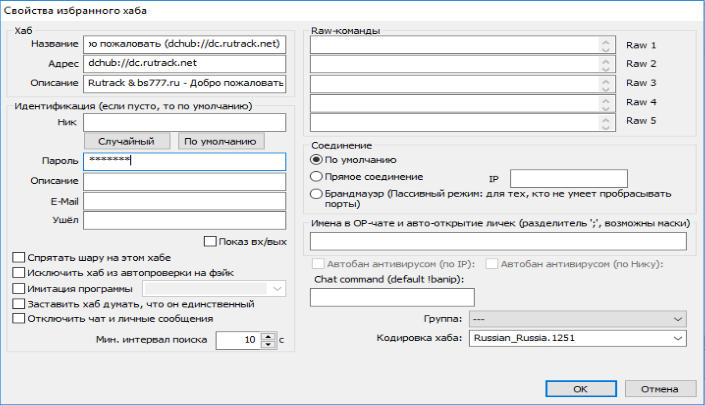Choose По умолчанию connection option

coord(317,159)
